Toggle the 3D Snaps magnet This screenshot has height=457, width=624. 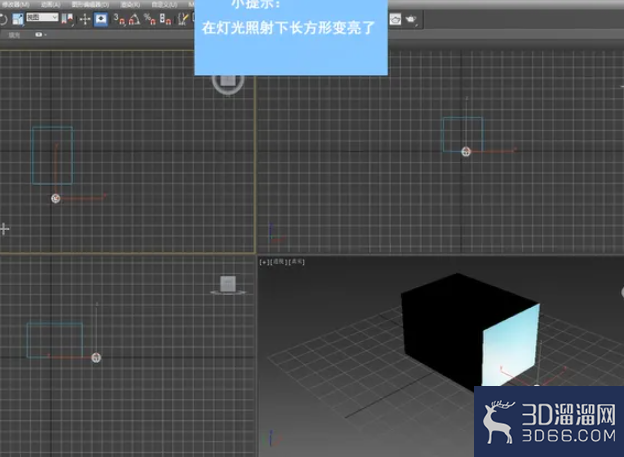[119, 19]
